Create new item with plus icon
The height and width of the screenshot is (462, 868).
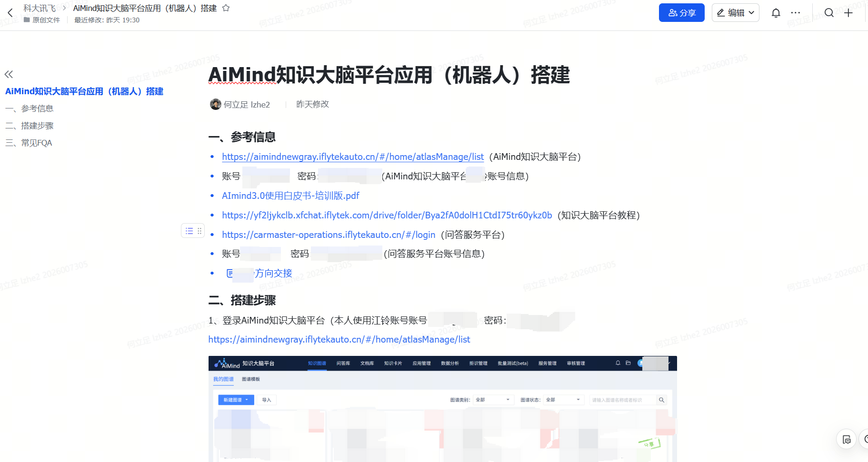[x=848, y=13]
